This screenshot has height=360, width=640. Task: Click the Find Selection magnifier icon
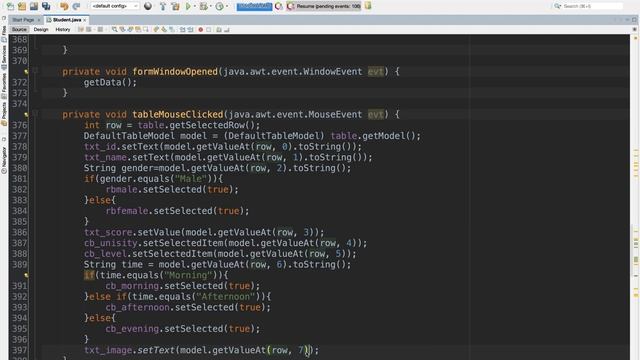coord(114,29)
